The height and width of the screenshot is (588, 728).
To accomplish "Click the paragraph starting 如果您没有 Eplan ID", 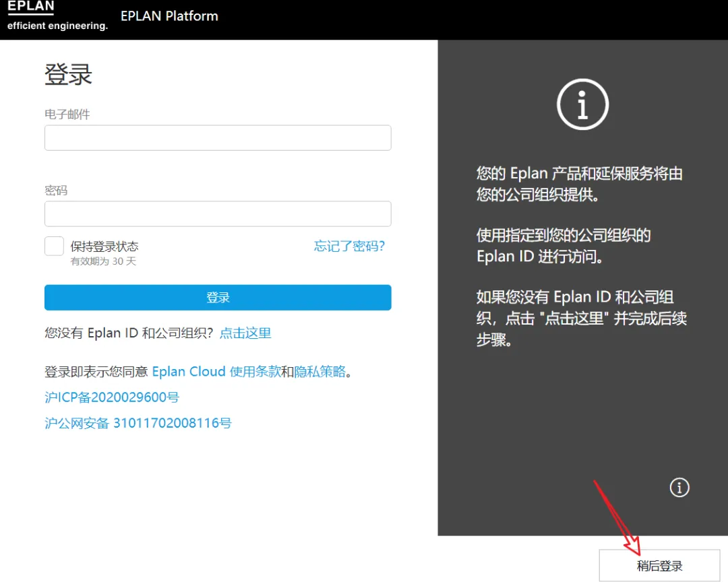I will [x=581, y=319].
